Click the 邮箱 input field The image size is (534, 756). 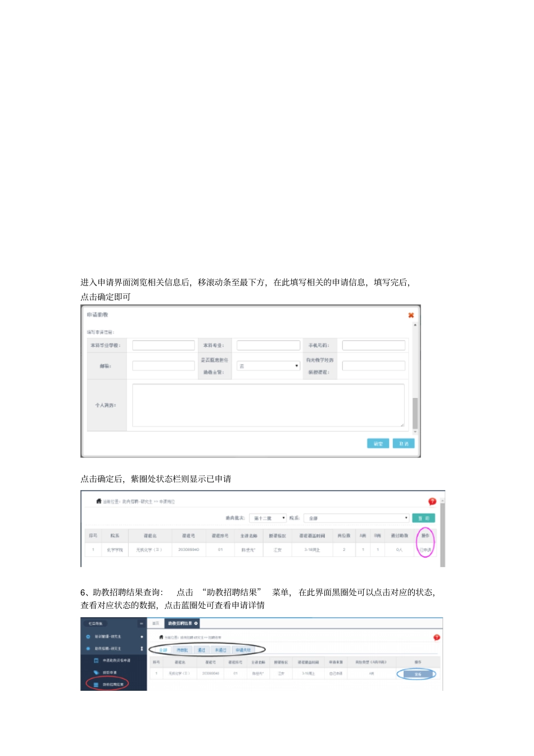click(x=164, y=366)
